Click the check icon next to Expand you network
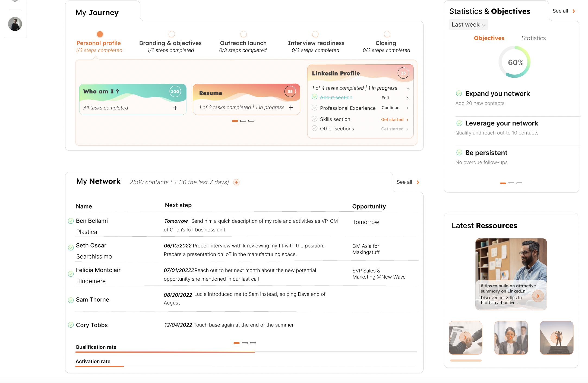Screen dimensions: 588x383 tap(459, 93)
